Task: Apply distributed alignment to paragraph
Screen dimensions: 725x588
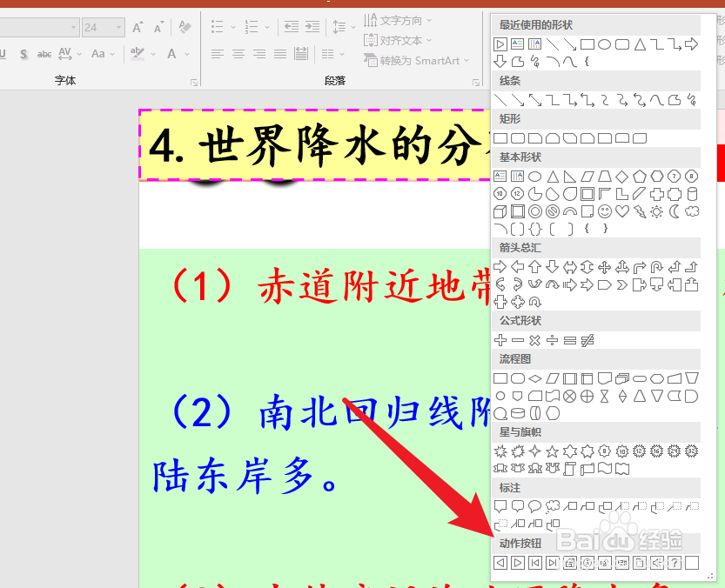Action: 301,54
